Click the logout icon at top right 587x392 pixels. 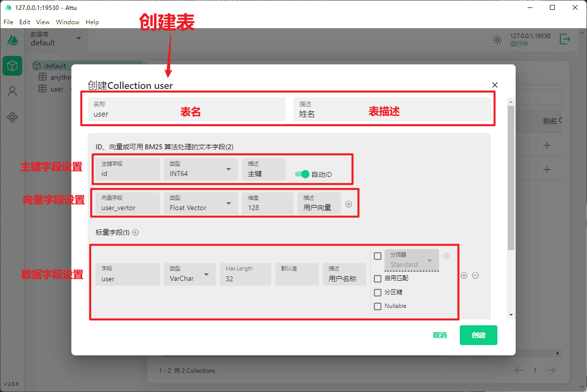(x=565, y=40)
